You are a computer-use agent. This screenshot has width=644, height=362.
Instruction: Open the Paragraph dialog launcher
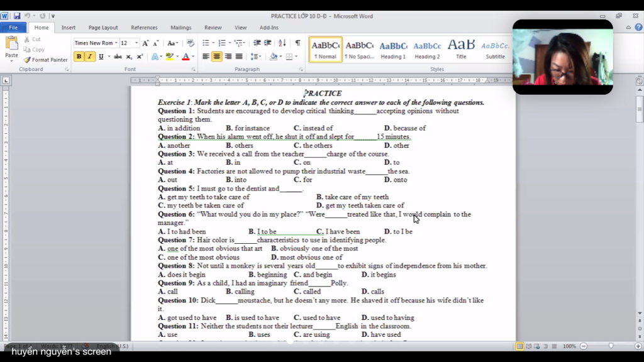click(301, 70)
